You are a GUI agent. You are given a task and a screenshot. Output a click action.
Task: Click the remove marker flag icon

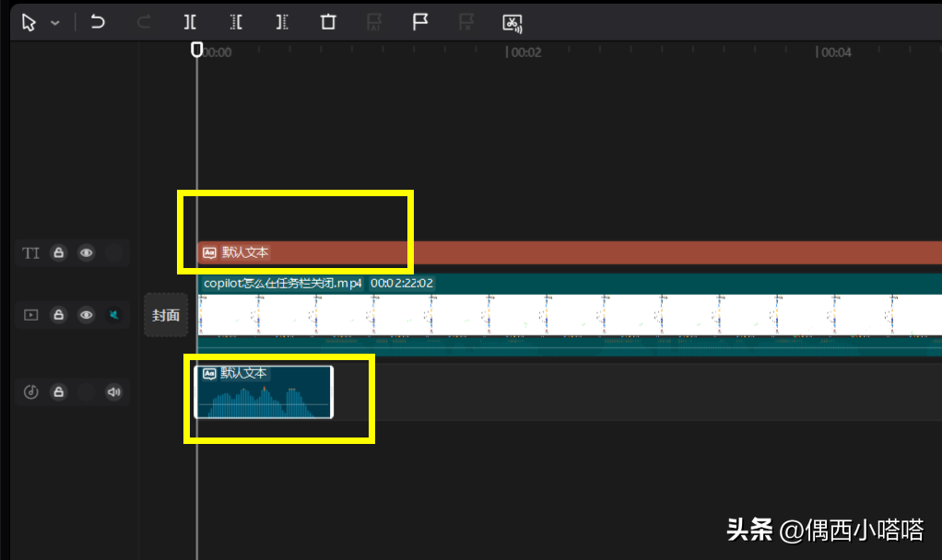coord(465,22)
